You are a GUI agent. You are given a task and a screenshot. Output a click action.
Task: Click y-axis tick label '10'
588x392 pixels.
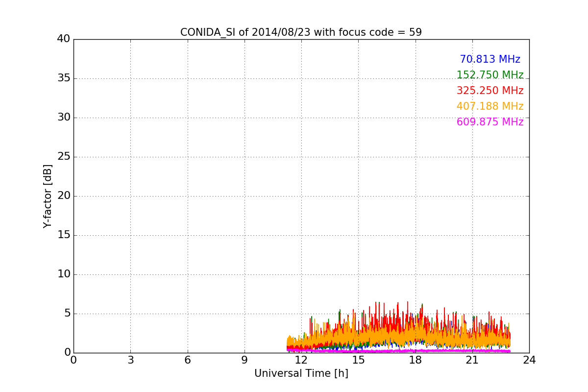(x=64, y=274)
